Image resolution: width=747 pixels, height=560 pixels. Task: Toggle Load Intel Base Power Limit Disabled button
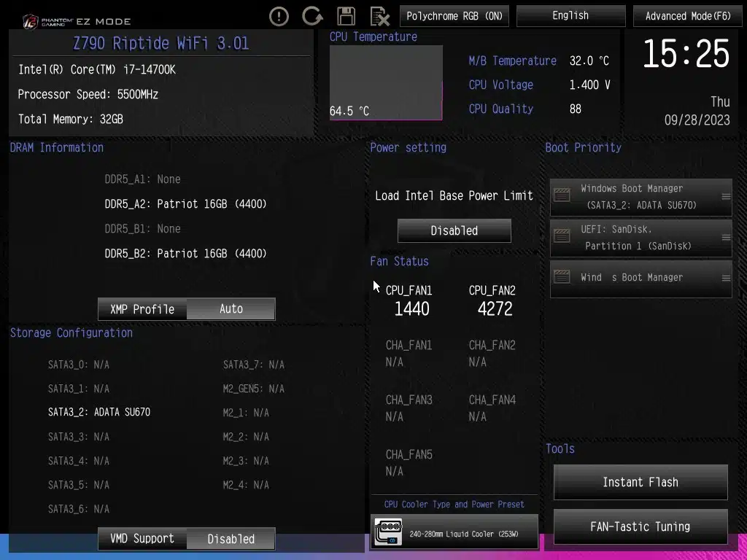[x=454, y=230]
